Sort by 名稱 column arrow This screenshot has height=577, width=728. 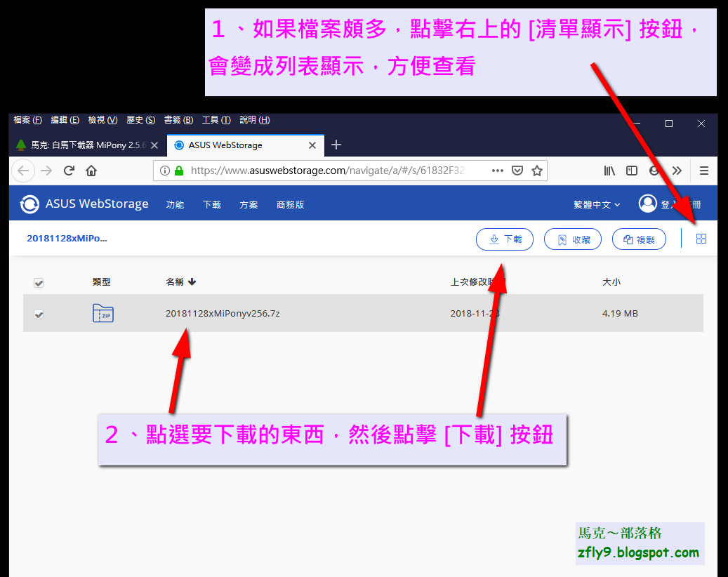coord(192,281)
